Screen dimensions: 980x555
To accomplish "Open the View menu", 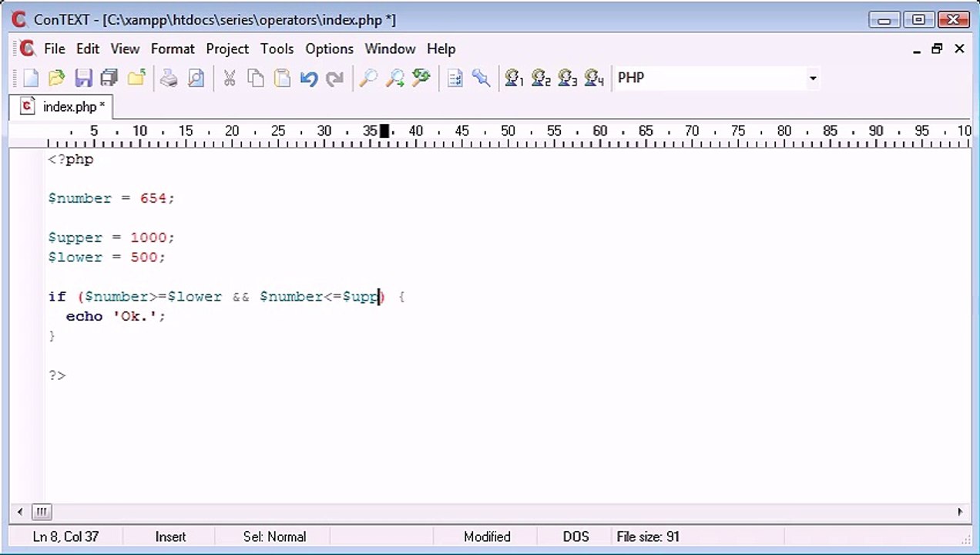I will [x=125, y=49].
